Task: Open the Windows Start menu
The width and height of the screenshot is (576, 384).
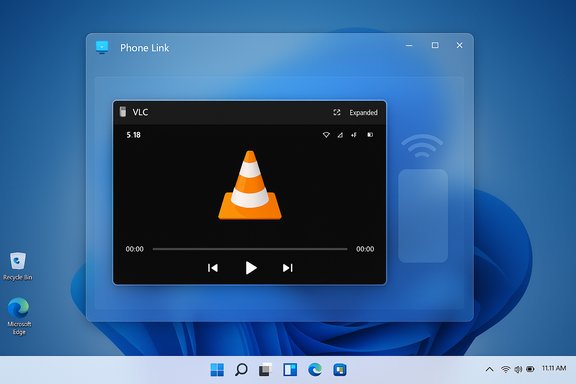Action: coord(217,370)
